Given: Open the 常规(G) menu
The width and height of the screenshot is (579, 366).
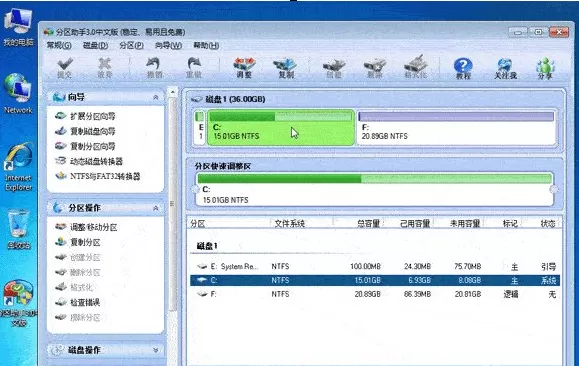Looking at the screenshot, I should coord(59,45).
